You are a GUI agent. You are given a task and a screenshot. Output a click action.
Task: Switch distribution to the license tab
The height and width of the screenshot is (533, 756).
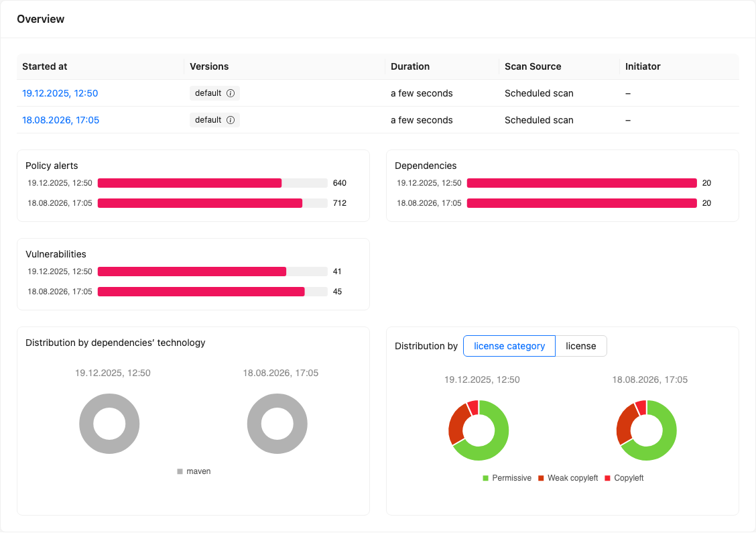pos(581,346)
